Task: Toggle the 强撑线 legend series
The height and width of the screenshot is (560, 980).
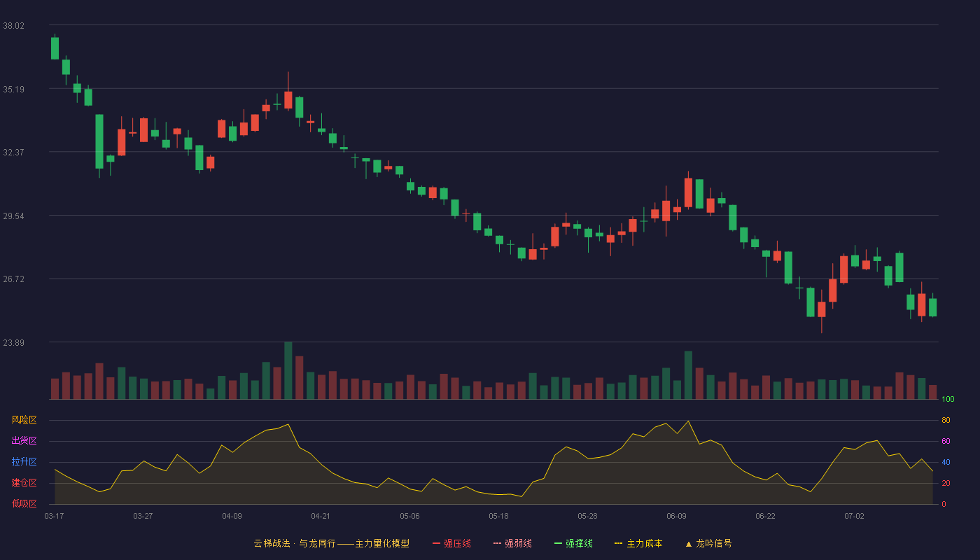Action: click(573, 543)
